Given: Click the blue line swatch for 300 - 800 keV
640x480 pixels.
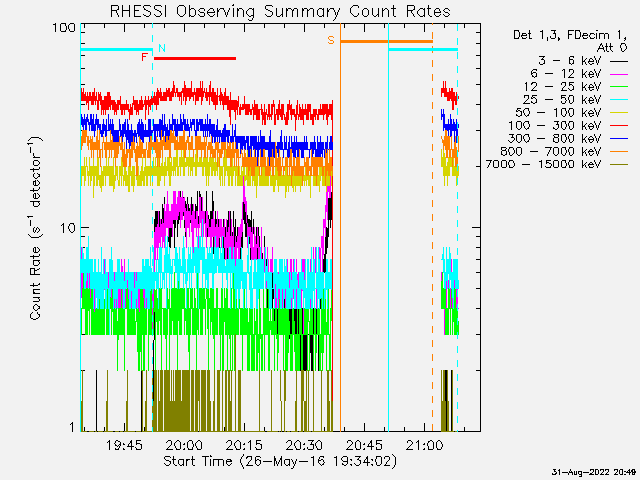Looking at the screenshot, I should tap(619, 139).
